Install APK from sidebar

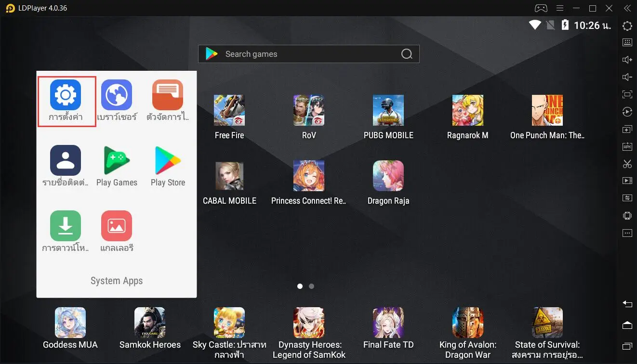coord(627,147)
